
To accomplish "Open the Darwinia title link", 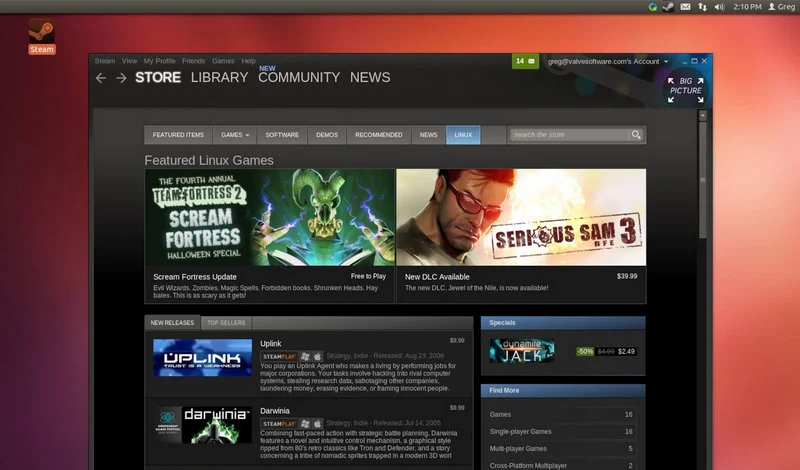I will pyautogui.click(x=274, y=411).
